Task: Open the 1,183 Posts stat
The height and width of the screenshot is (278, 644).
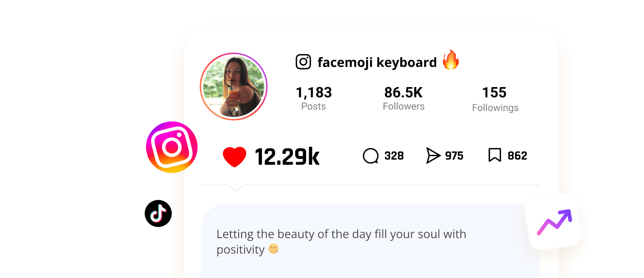Action: [314, 98]
